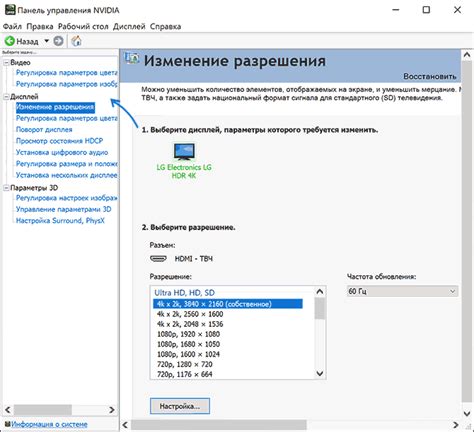Click up arrow of resolution list scrollbar
This screenshot has height=432, width=474.
(x=320, y=292)
